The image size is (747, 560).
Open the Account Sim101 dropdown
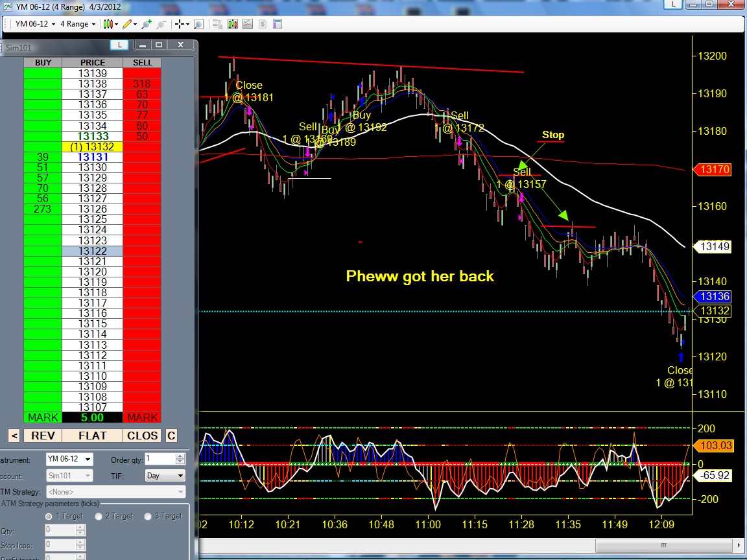point(69,475)
